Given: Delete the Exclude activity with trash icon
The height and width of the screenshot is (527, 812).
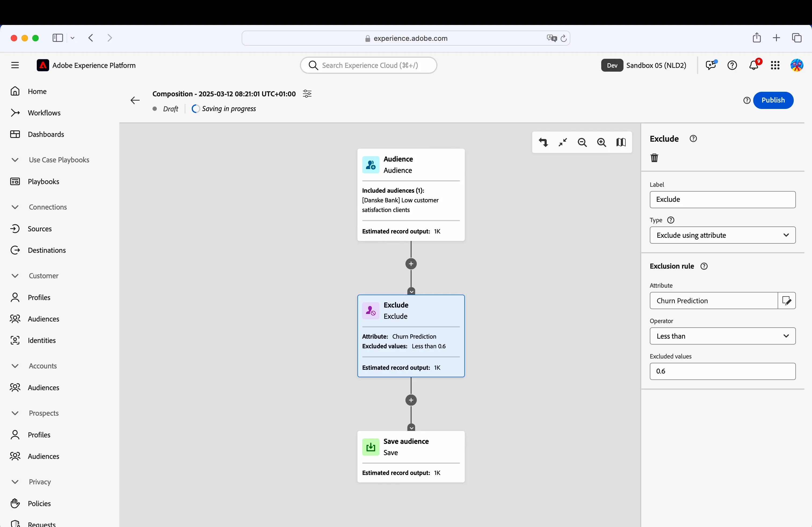Looking at the screenshot, I should [x=654, y=158].
